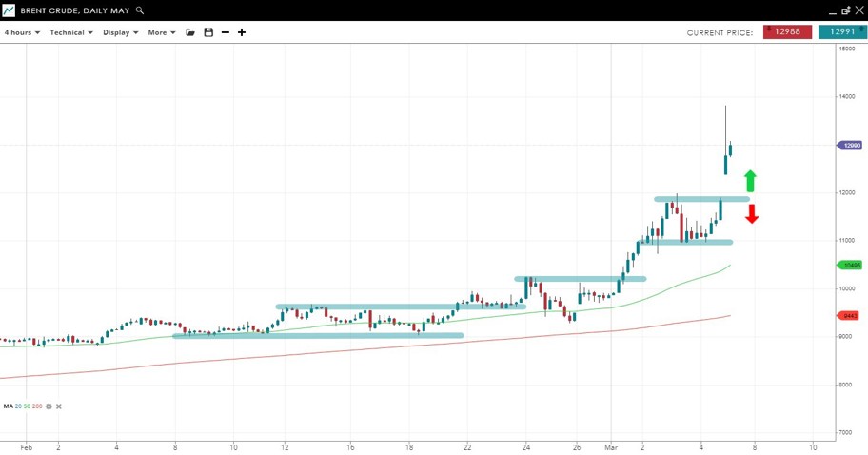Zoom in using the plus icon
The image size is (868, 455).
242,32
